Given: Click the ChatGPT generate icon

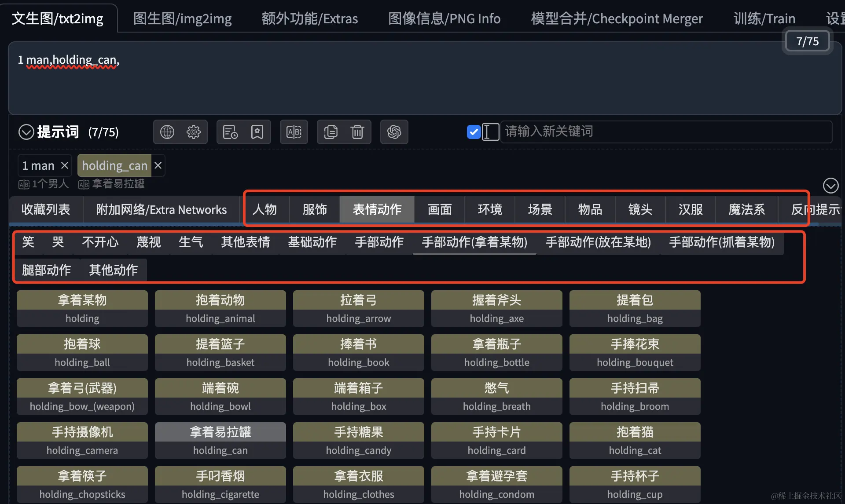Looking at the screenshot, I should [x=394, y=132].
